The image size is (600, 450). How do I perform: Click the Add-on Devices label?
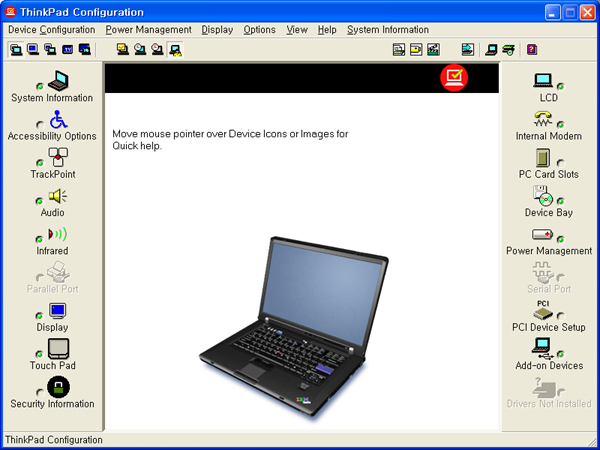[x=549, y=365]
